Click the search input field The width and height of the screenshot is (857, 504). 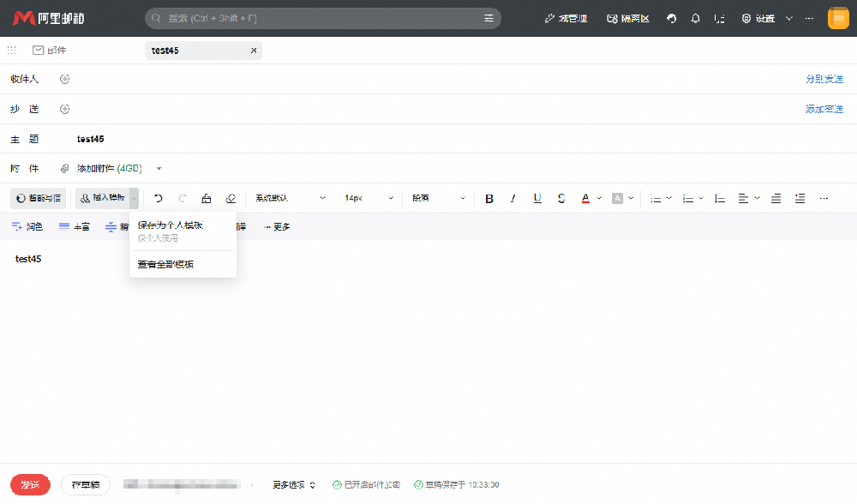click(x=322, y=19)
